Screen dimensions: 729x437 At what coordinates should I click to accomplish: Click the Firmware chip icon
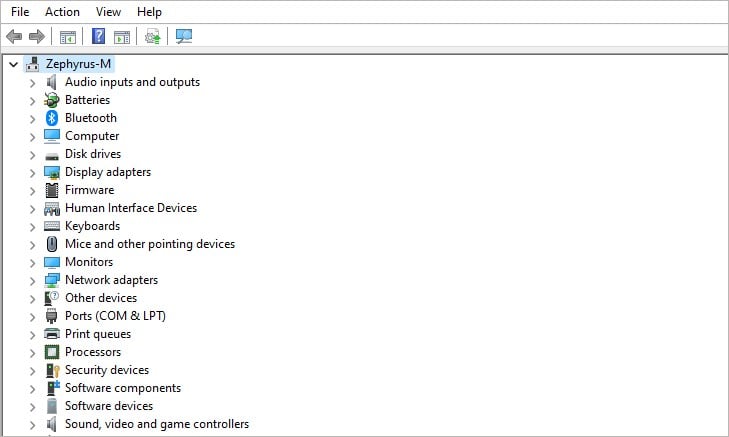[52, 190]
